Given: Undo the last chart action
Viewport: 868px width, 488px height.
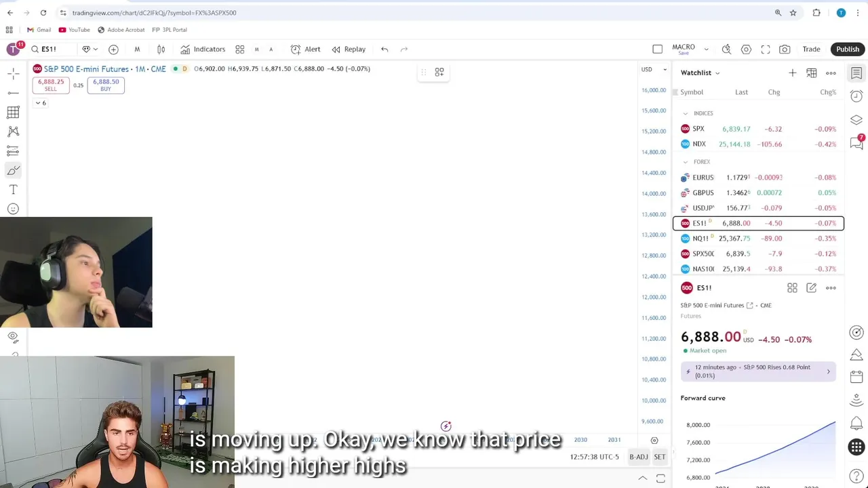Looking at the screenshot, I should click(384, 49).
